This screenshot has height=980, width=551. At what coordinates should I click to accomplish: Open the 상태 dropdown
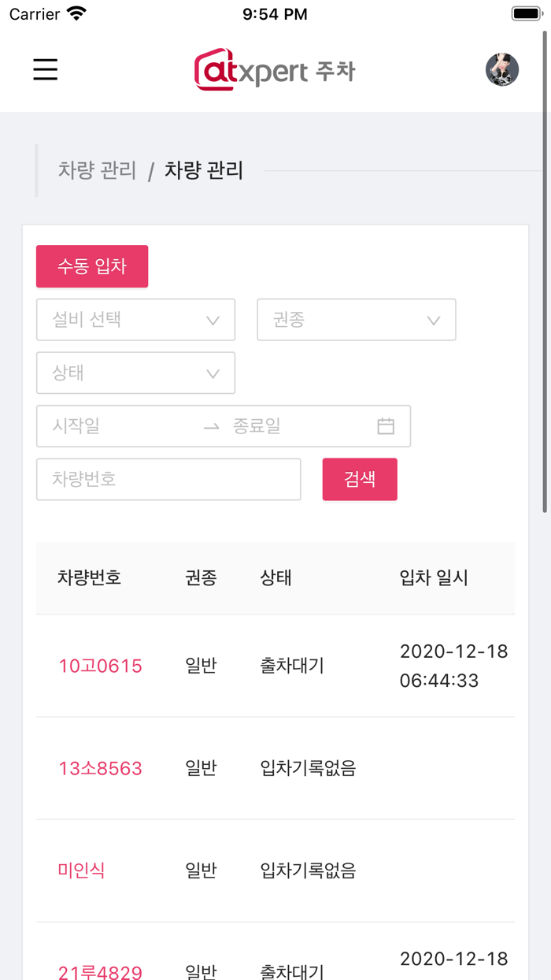coord(135,373)
